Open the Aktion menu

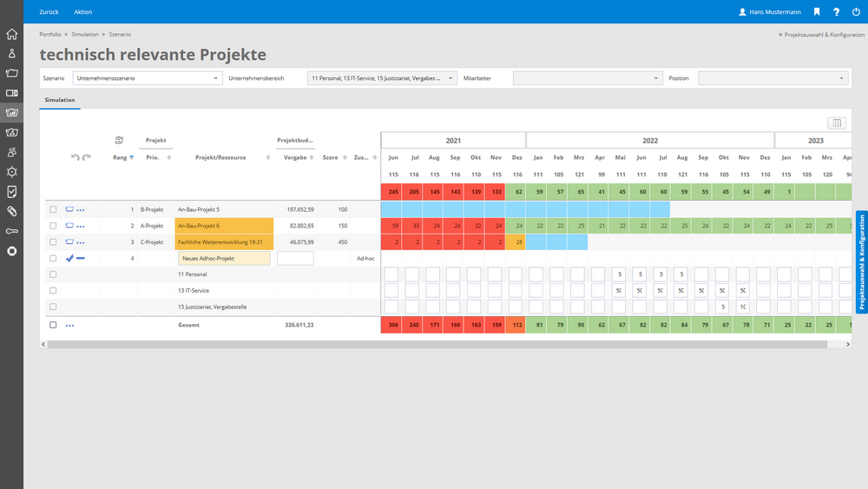[82, 12]
